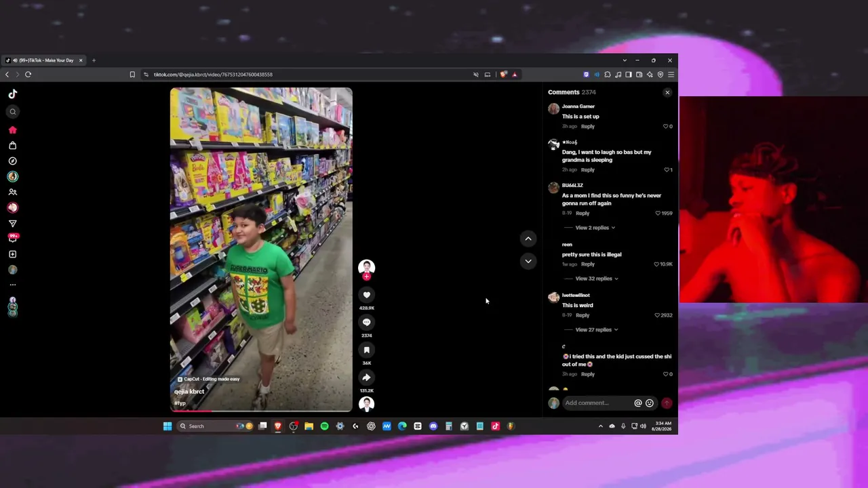Screen dimensions: 868x488
Task: Go back with the browser back arrow
Action: [7, 75]
